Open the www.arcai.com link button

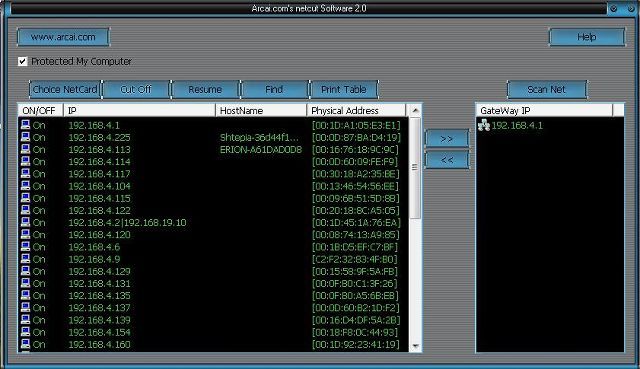coord(63,37)
